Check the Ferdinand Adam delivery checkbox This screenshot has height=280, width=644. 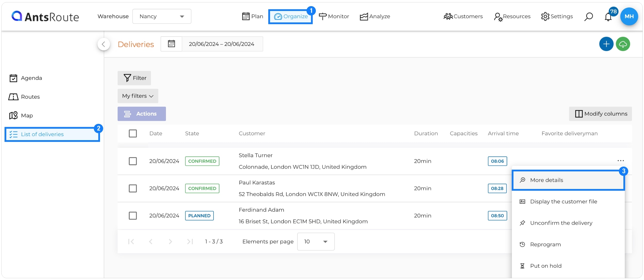pyautogui.click(x=133, y=216)
